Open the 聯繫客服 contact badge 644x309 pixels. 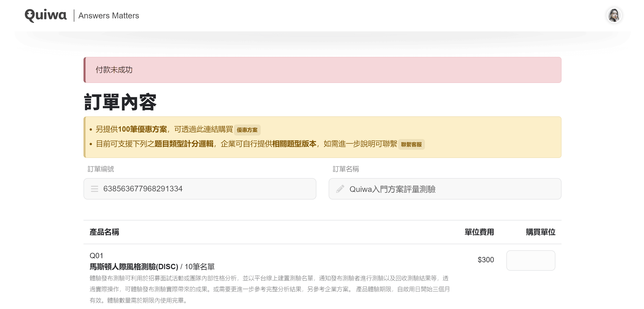411,144
